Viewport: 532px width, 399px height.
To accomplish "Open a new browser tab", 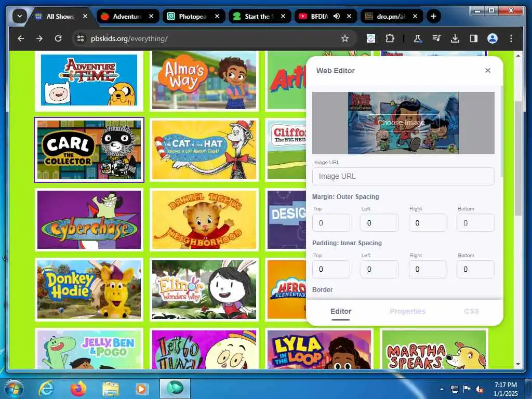I will [433, 16].
